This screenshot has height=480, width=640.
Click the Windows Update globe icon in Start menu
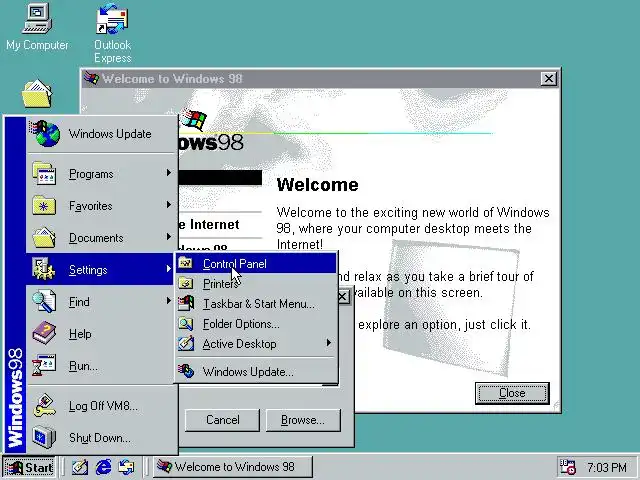tap(45, 133)
